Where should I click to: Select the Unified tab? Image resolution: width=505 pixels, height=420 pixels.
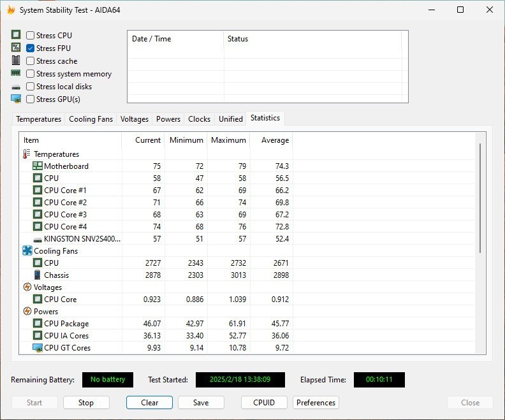click(230, 119)
